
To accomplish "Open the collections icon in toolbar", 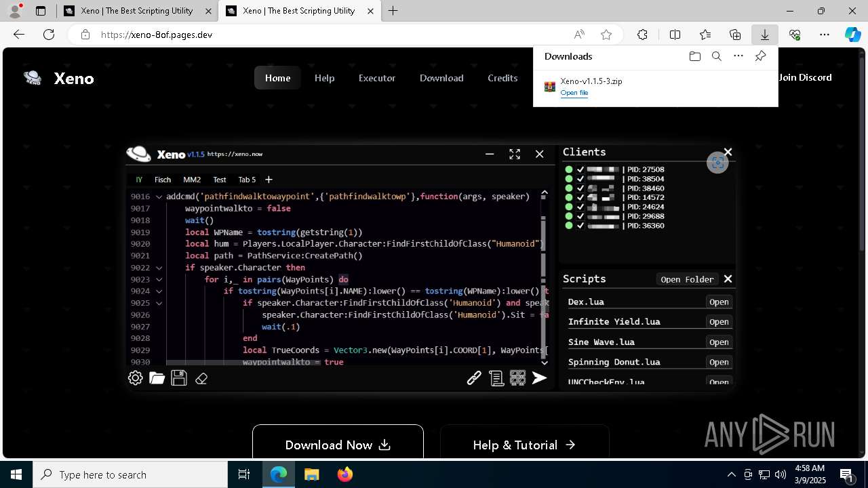I will 735,35.
